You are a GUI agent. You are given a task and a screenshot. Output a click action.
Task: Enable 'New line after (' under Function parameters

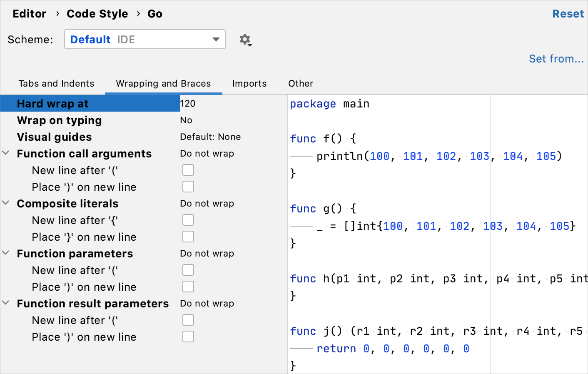pyautogui.click(x=188, y=270)
